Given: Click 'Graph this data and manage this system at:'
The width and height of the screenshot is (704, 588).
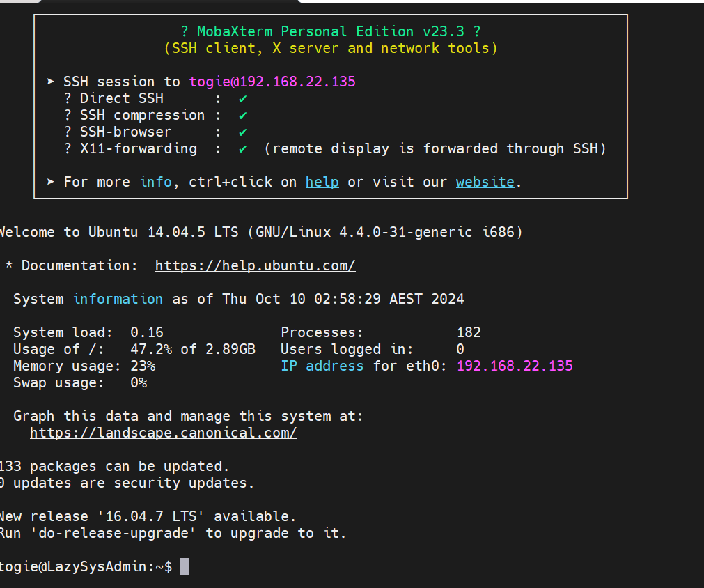Looking at the screenshot, I should coord(188,416).
